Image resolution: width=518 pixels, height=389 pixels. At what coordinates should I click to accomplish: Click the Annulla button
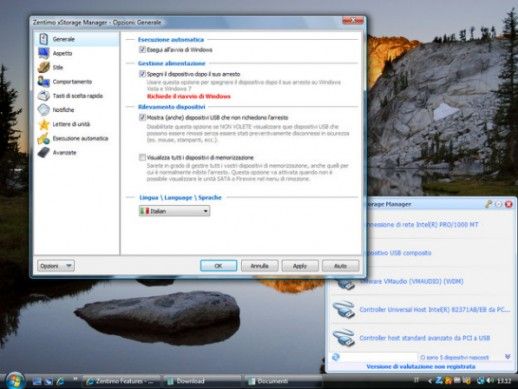[259, 266]
